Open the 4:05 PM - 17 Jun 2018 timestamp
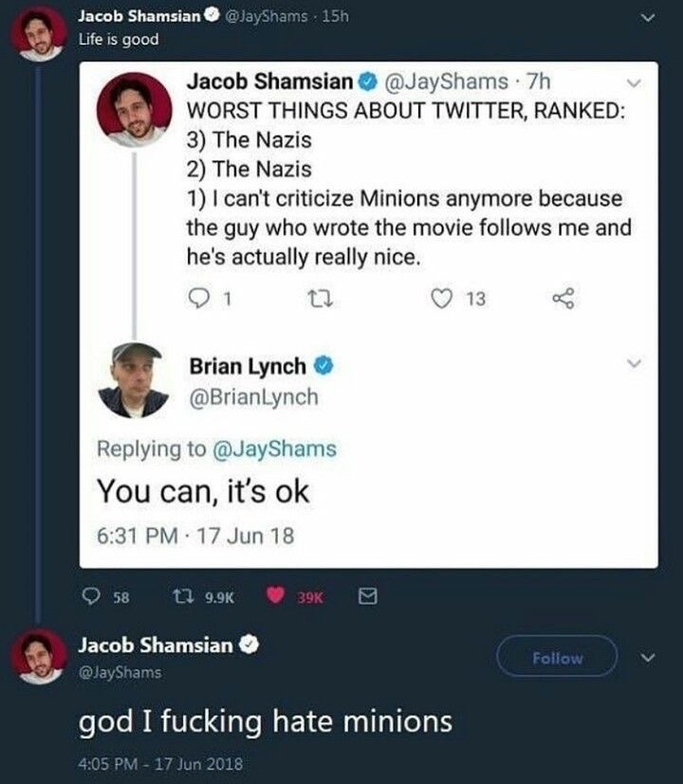683x784 pixels. pyautogui.click(x=160, y=764)
